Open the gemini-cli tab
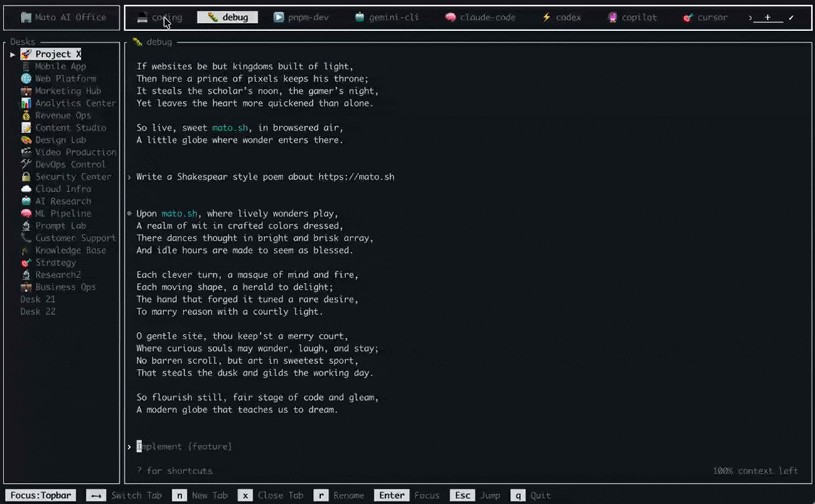Image resolution: width=815 pixels, height=504 pixels. coord(387,17)
